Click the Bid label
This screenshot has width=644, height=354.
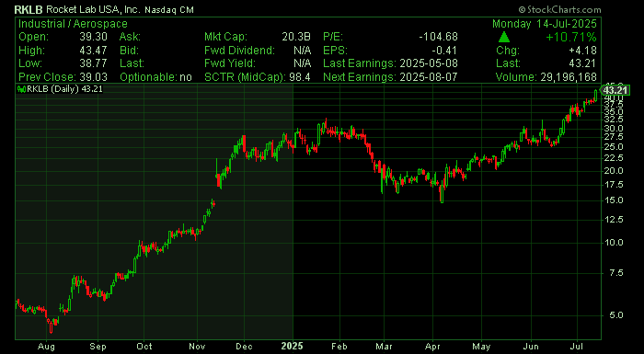[129, 51]
